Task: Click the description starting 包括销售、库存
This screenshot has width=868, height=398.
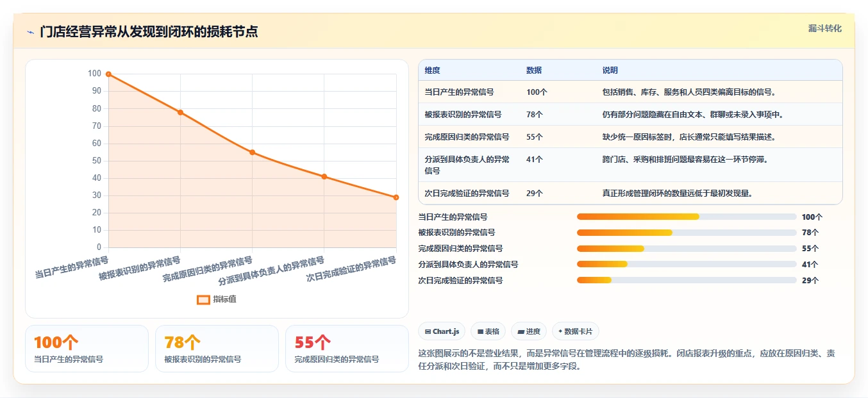Action: [690, 92]
